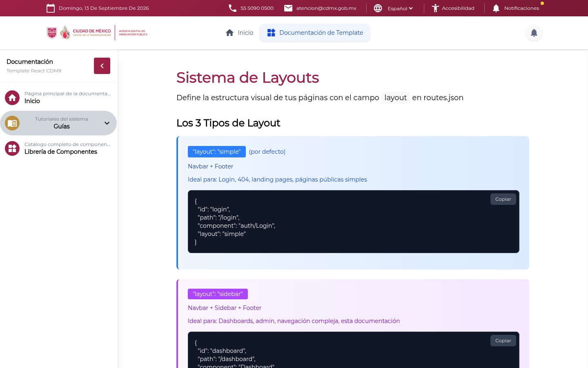588x368 pixels.
Task: Expand the Guías chevron
Action: (x=107, y=123)
